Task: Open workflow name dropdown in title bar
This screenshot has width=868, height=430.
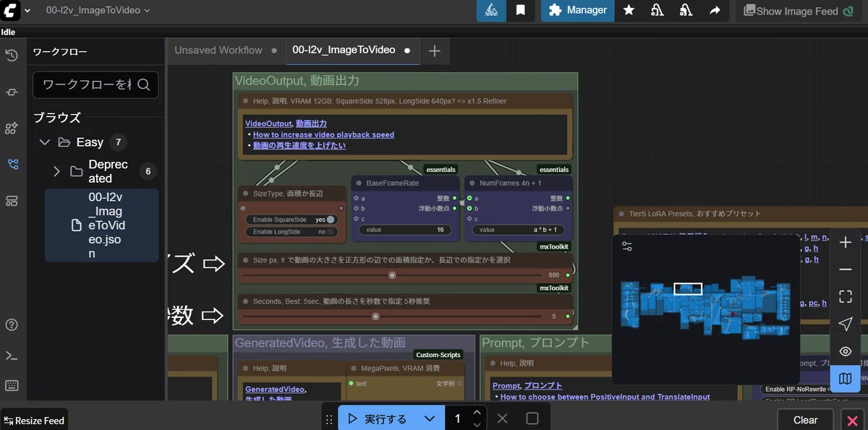Action: click(147, 10)
